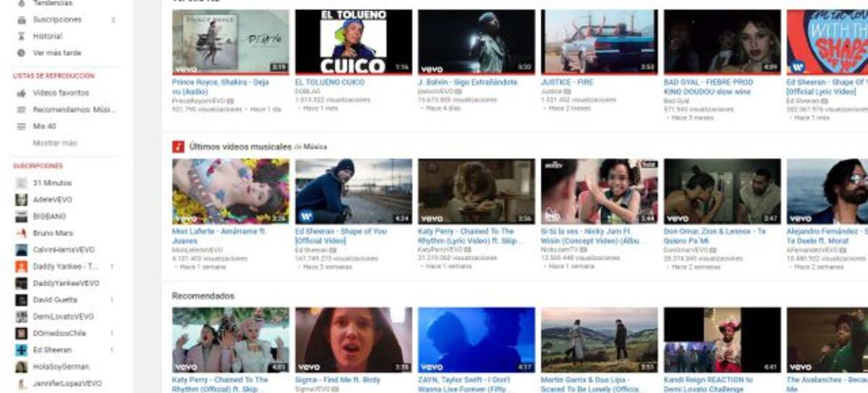Viewport: 868px width, 393px height.
Task: Click the Ver más tarde clock icon
Action: 21,53
